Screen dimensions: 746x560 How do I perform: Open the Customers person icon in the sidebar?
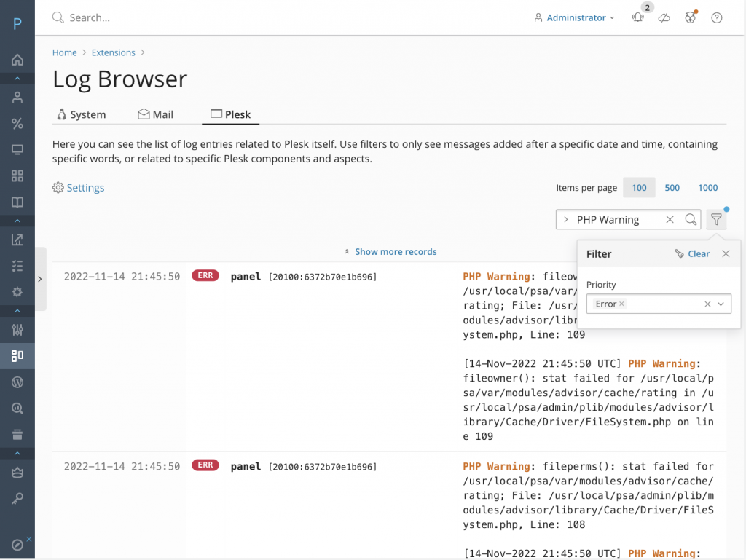[x=17, y=98]
